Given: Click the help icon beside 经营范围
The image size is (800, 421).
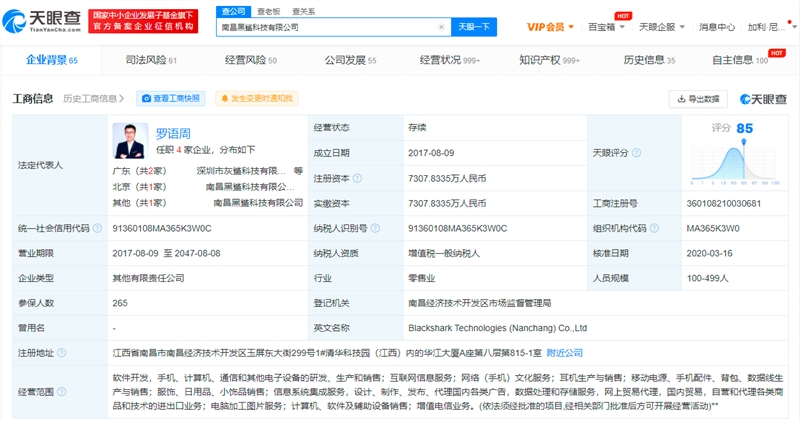Looking at the screenshot, I should (61, 391).
